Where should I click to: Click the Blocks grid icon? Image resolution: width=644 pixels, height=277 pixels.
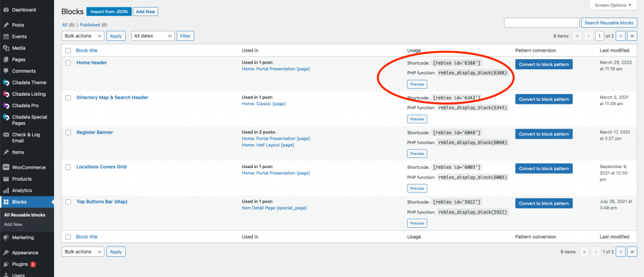6,202
